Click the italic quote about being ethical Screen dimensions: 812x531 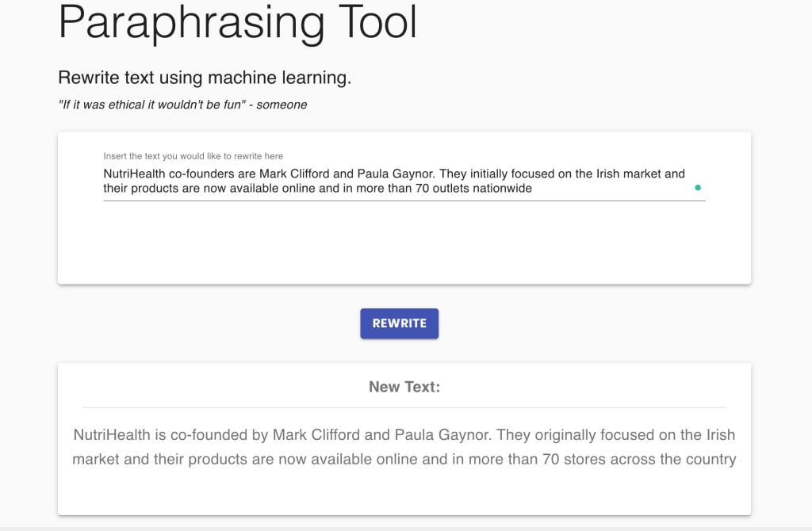point(182,105)
